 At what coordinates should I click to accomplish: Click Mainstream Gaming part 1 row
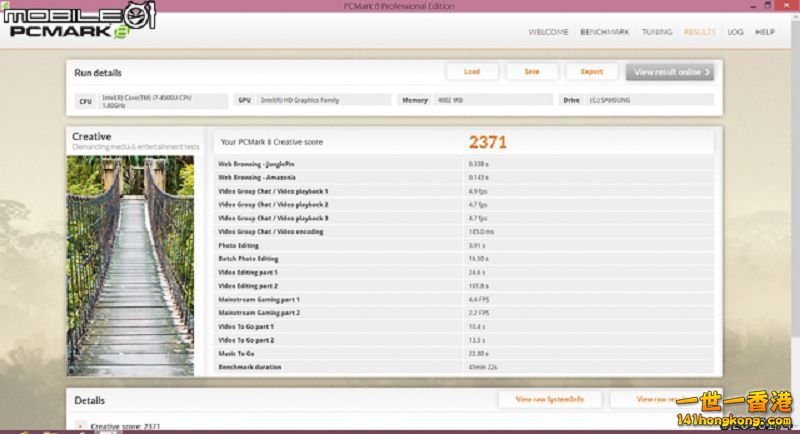[464, 299]
